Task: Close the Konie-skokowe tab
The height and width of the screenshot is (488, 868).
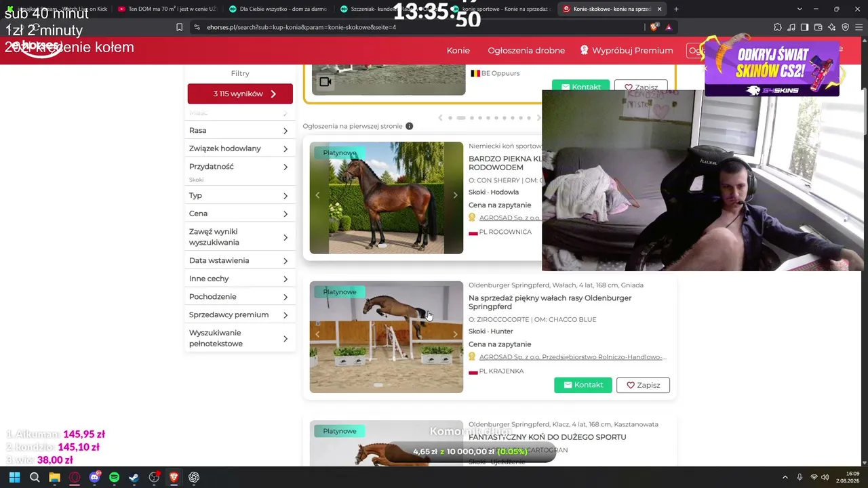Action: 659,9
